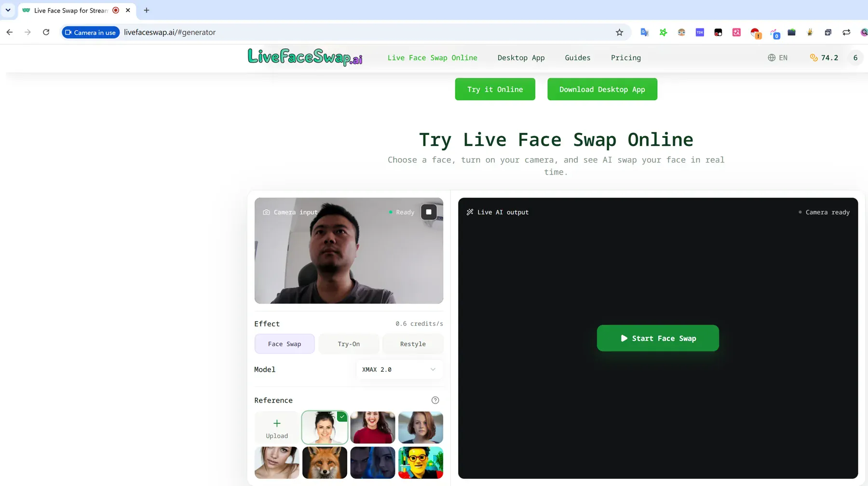868x486 pixels.
Task: Select the short-haired woman reference face
Action: 420,428
